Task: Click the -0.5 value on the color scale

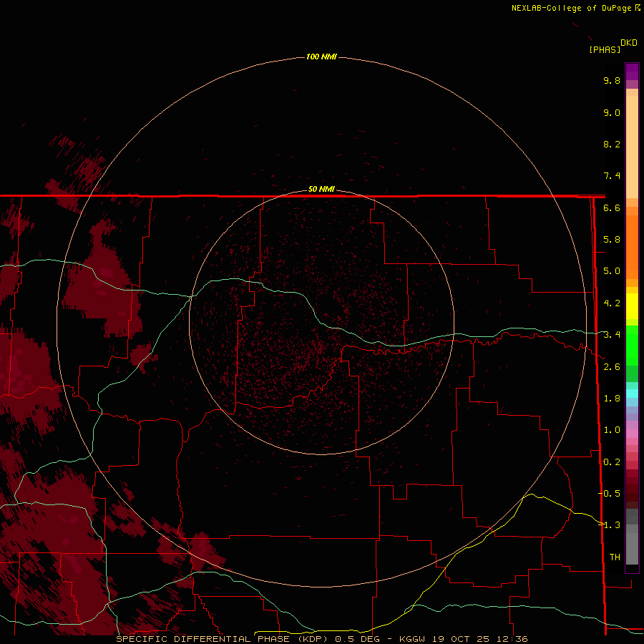Action: 610,494
